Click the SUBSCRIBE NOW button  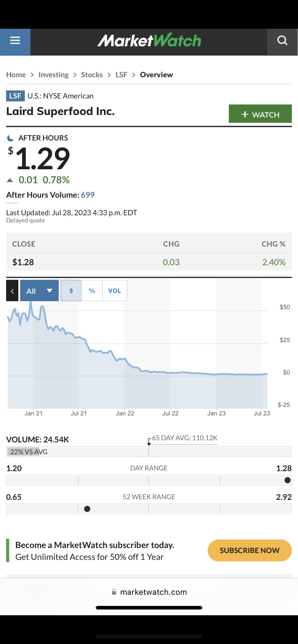coord(249,550)
